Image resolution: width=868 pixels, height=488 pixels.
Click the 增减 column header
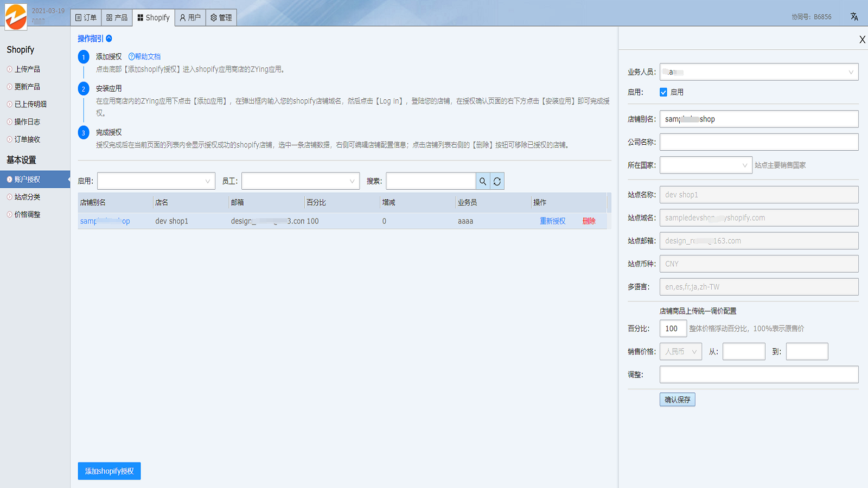tap(388, 202)
